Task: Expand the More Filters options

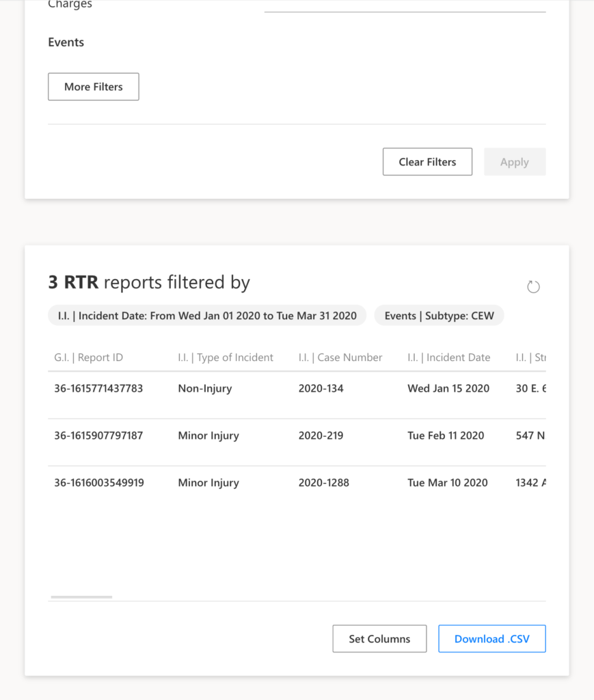Action: pos(93,87)
